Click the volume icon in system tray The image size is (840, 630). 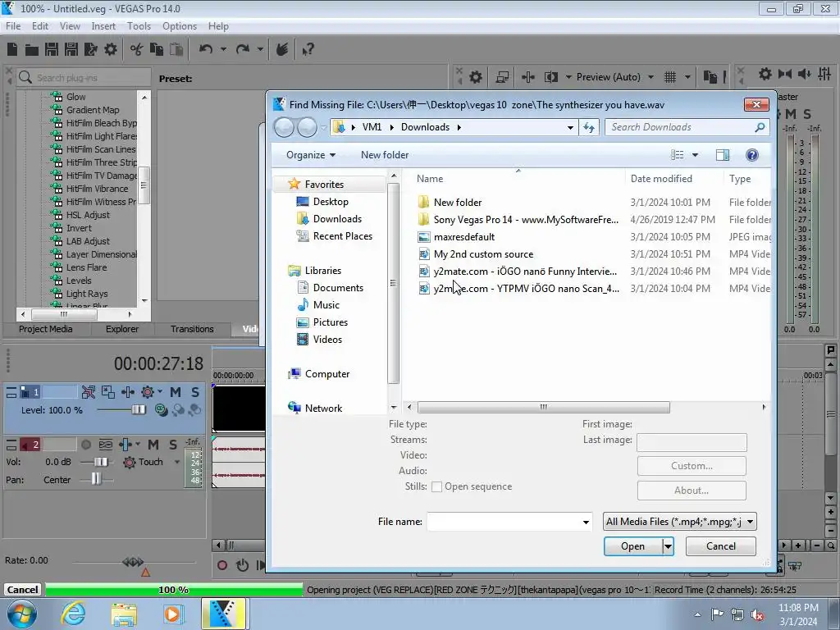[x=757, y=615]
